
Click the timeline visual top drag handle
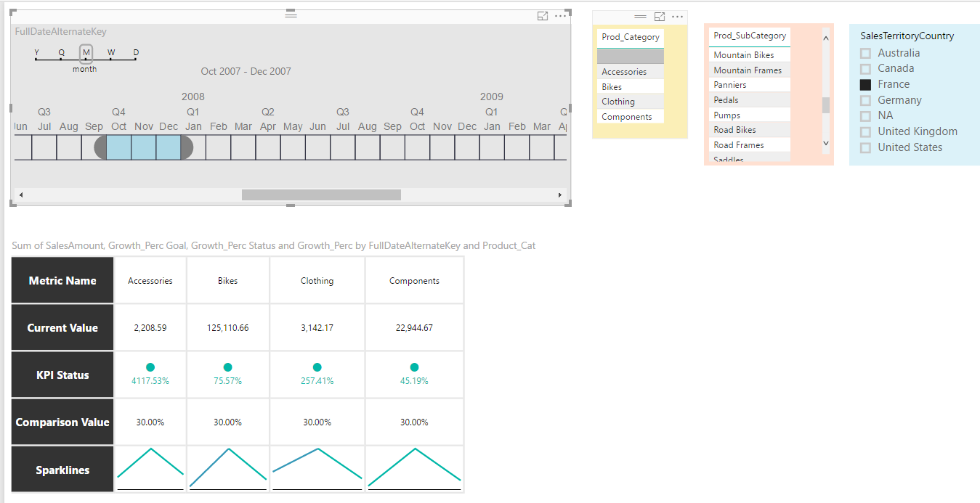pos(291,14)
